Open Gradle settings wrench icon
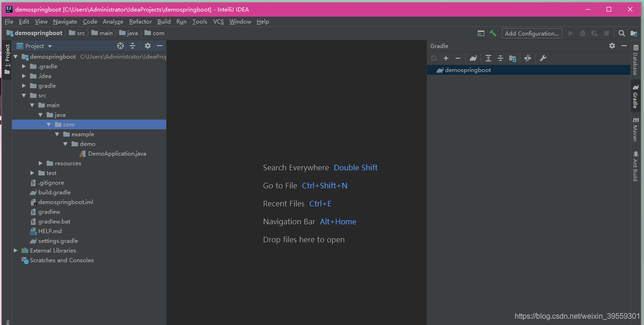Viewport: 644px width, 325px height. tap(543, 58)
